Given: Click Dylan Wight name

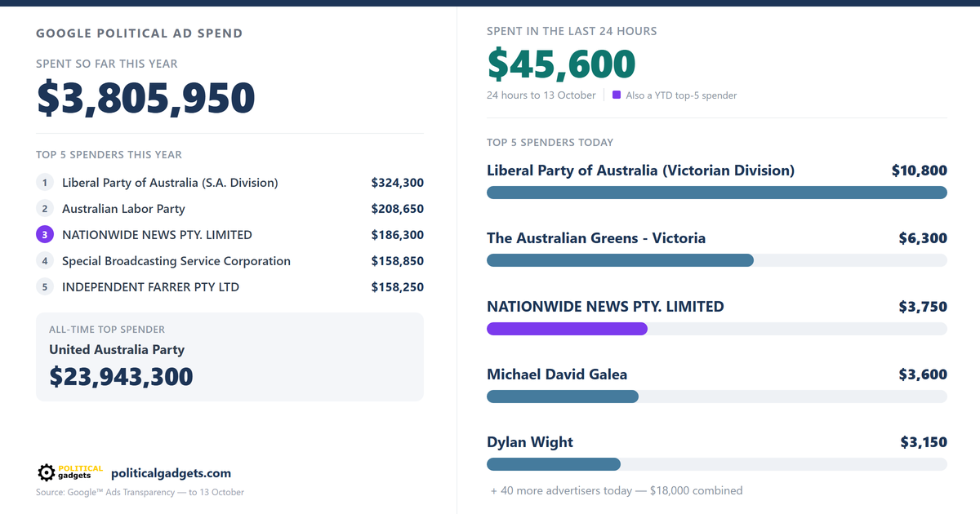Looking at the screenshot, I should (530, 442).
